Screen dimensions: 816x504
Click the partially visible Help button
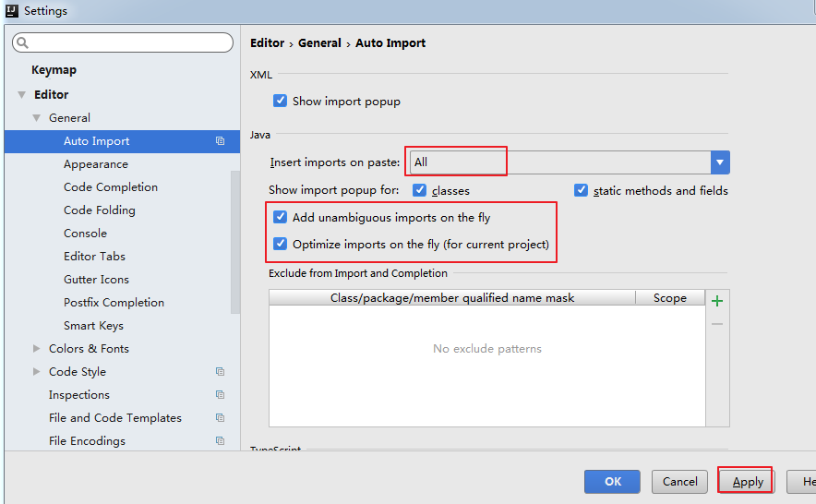click(x=801, y=482)
